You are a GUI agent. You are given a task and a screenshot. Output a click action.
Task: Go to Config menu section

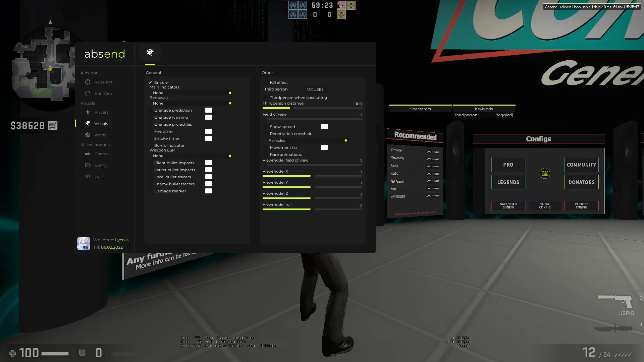click(x=101, y=165)
